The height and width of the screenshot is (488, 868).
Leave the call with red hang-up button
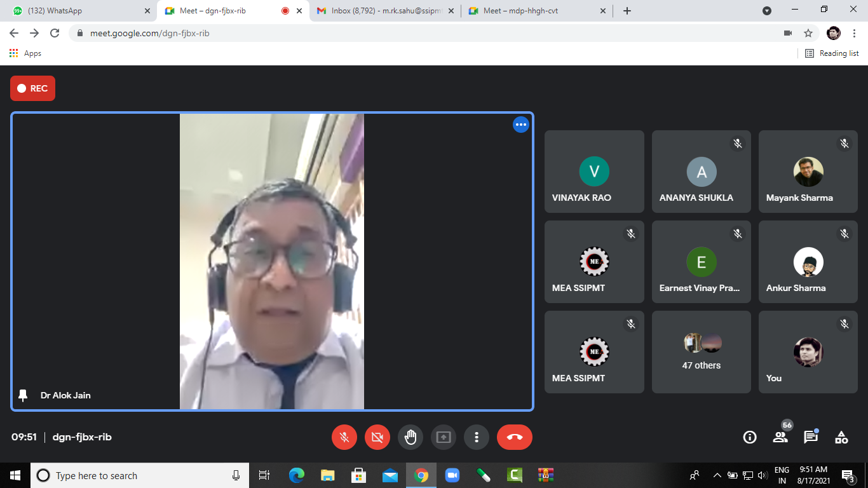coord(515,437)
